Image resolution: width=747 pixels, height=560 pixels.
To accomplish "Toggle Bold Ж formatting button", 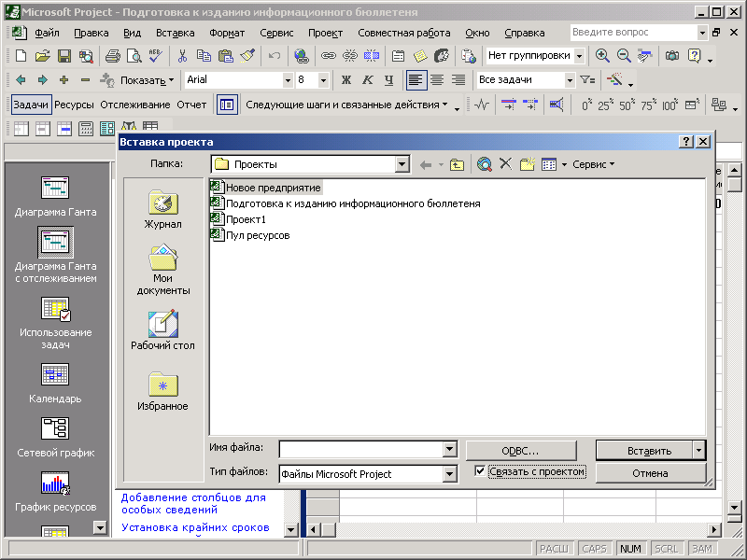I will tap(346, 80).
